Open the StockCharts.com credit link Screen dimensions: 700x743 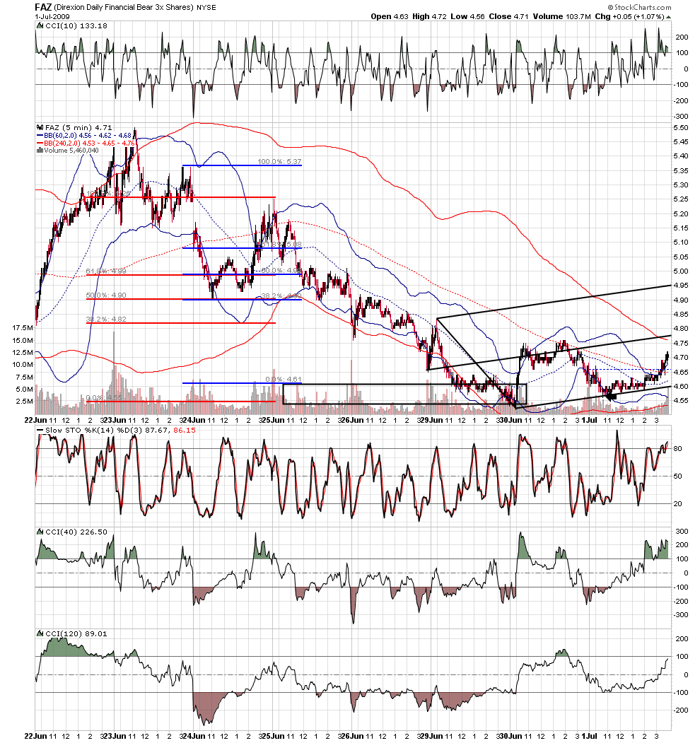point(639,7)
